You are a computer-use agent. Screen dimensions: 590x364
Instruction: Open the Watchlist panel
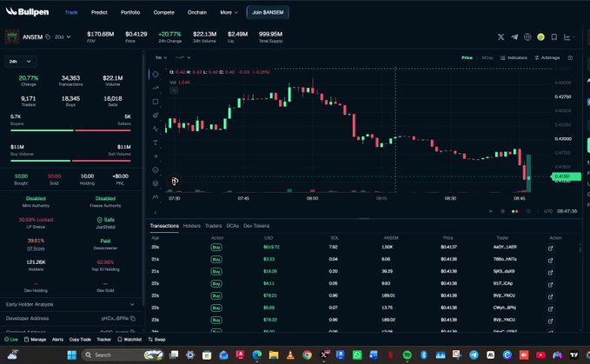[129, 339]
